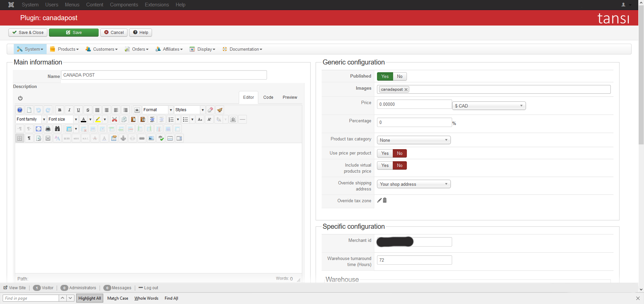
Task: Click the Log out link
Action: tap(148, 288)
